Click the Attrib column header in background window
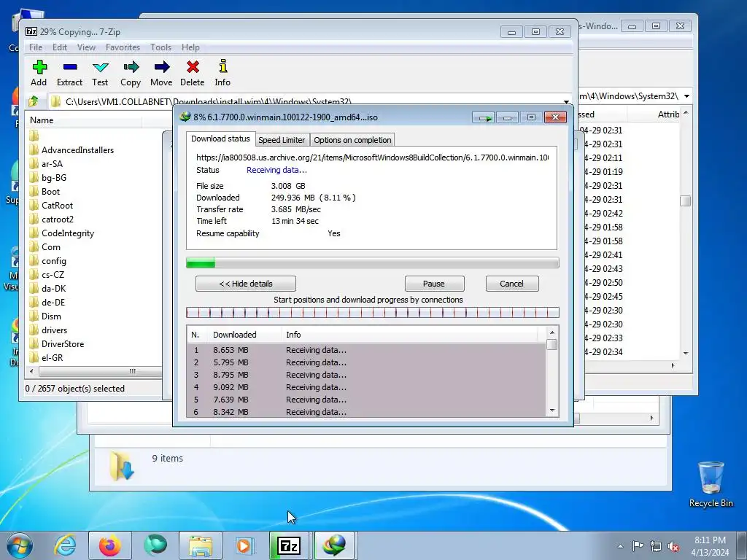 [668, 114]
